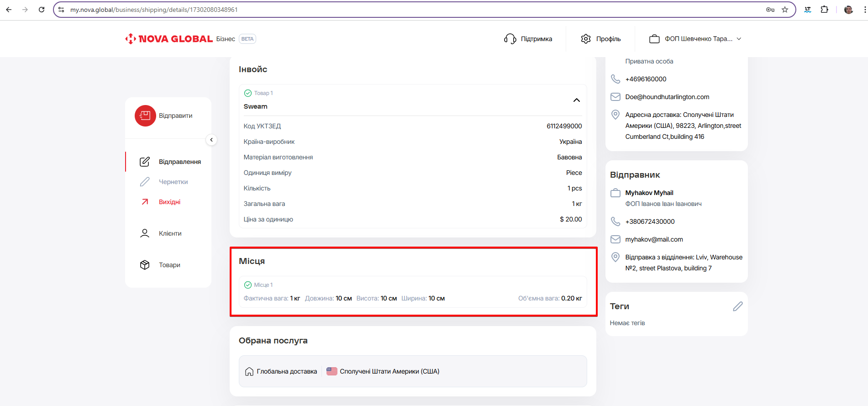Click the Товари box icon in sidebar
868x406 pixels.
point(145,265)
